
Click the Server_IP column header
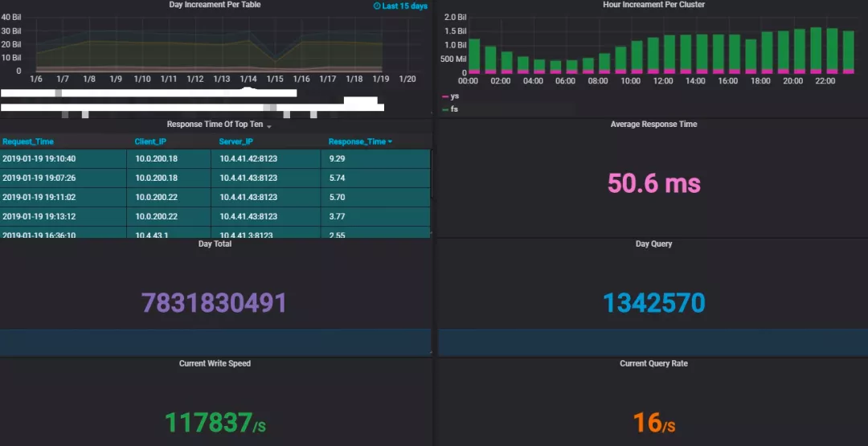(236, 141)
